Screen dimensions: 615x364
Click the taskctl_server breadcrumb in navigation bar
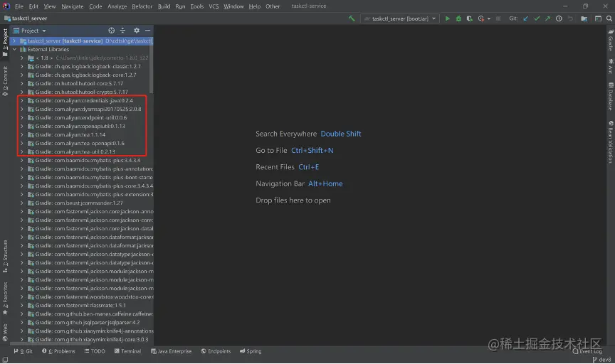tap(26, 18)
